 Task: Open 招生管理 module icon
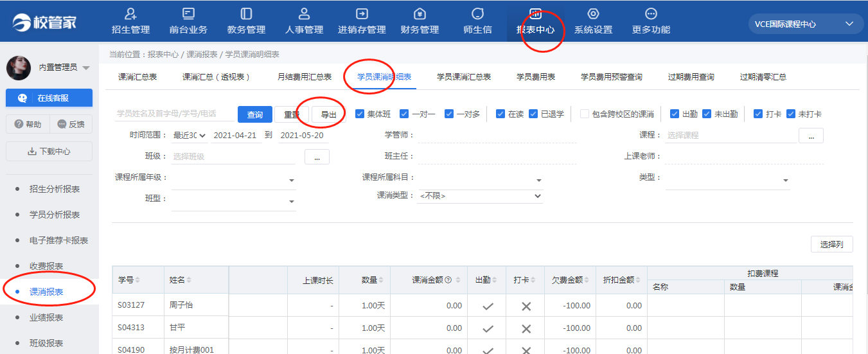click(130, 13)
